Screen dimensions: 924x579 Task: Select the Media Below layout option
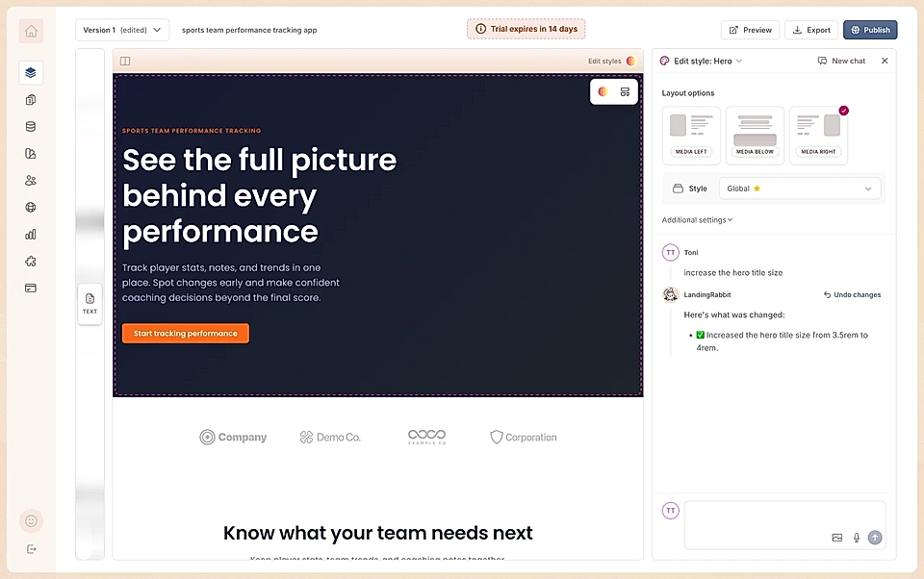tap(755, 136)
